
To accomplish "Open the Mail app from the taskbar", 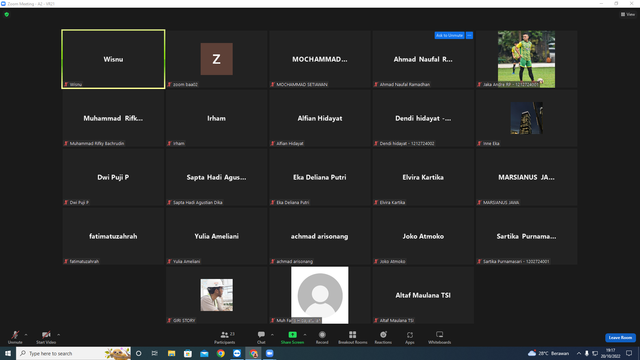I will coord(204,353).
